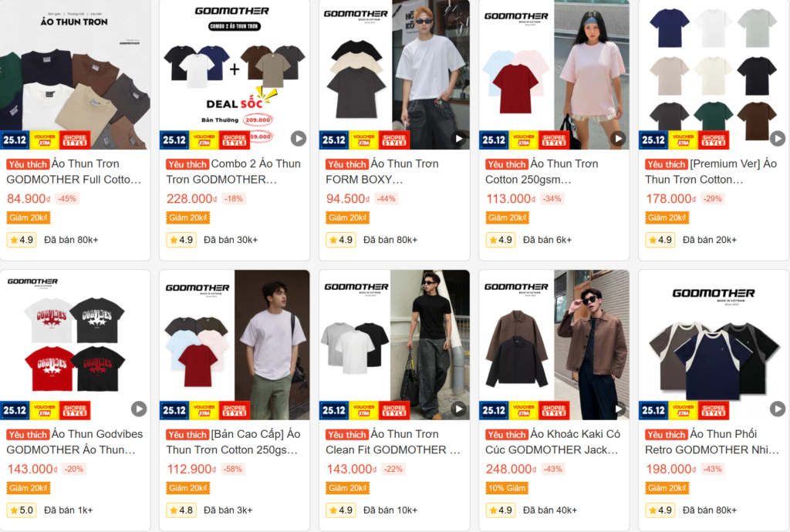This screenshot has width=790, height=532.
Task: Click 25.12 sale badge on jacket product
Action: [x=494, y=410]
